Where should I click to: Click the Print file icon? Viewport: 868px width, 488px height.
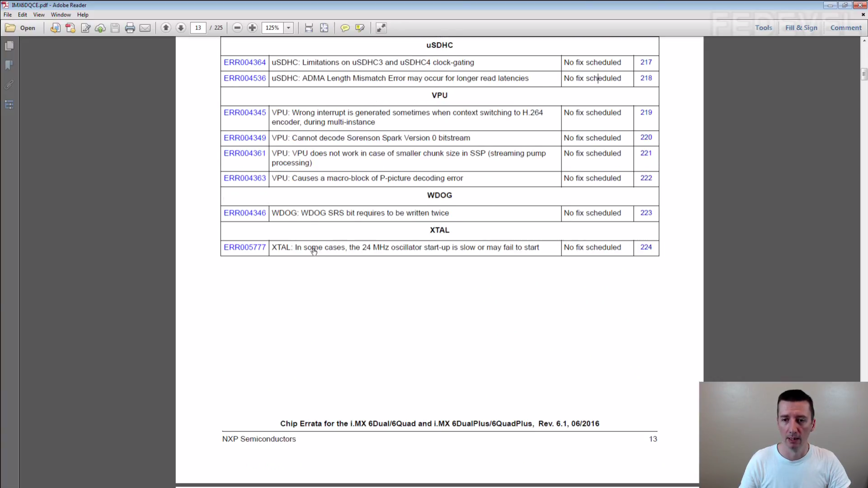[130, 28]
